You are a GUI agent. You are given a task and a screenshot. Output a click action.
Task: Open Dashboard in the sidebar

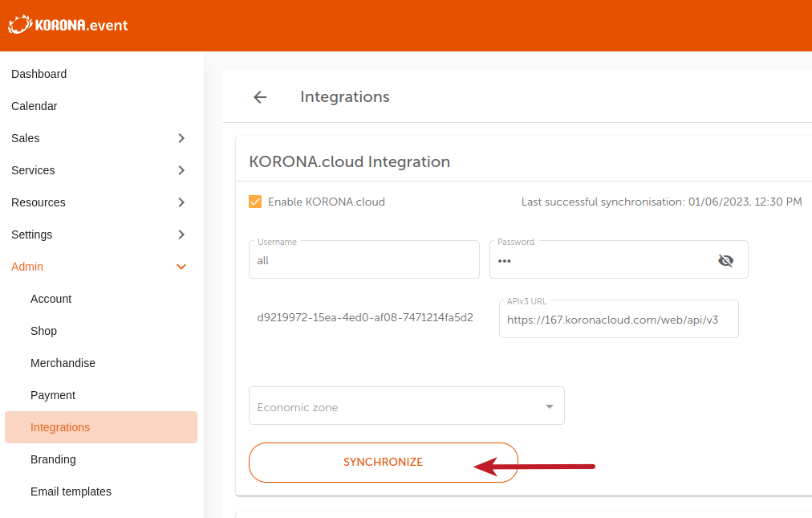pos(39,74)
